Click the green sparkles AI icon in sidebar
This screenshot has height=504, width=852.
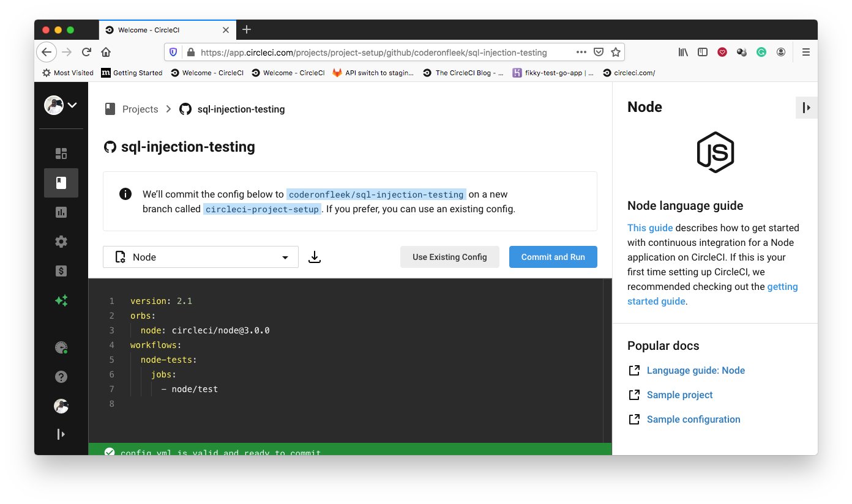click(x=61, y=300)
